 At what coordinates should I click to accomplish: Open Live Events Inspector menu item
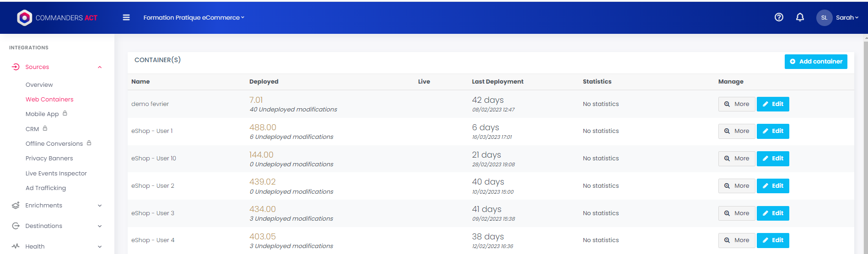(56, 174)
